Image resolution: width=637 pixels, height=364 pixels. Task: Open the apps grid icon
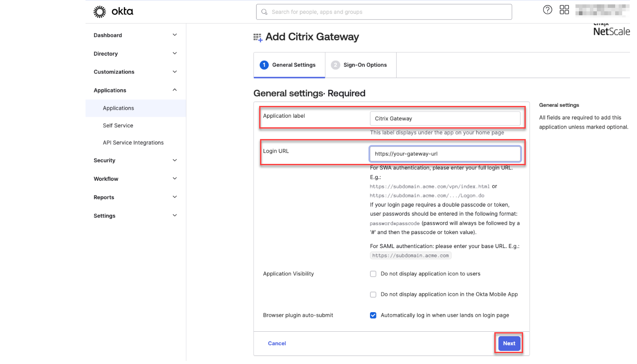(x=564, y=10)
